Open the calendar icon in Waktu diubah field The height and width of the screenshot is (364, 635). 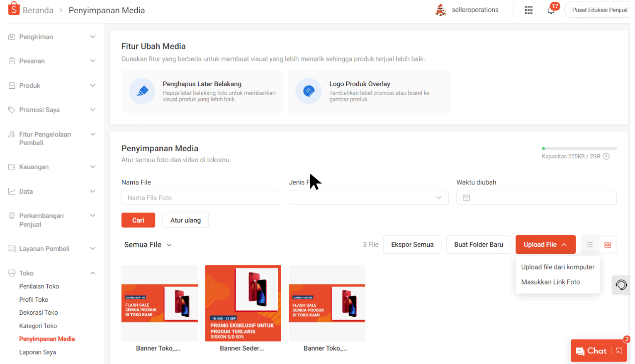pos(466,197)
